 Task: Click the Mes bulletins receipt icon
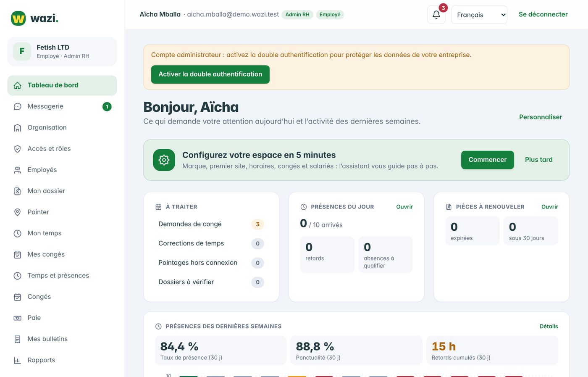(x=17, y=339)
